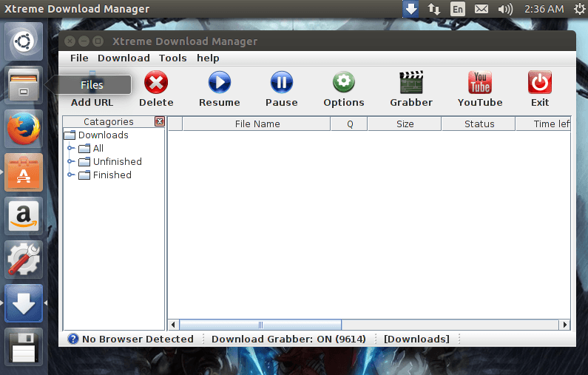Open the Tools menu
This screenshot has width=588, height=375.
pos(173,58)
